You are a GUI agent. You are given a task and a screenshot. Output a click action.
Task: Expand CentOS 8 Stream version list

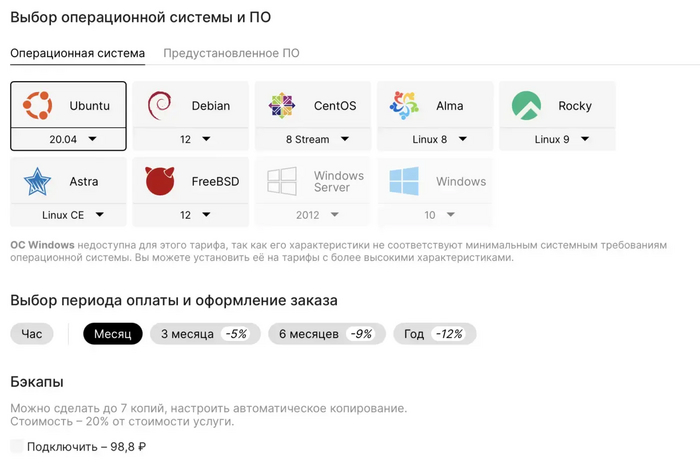313,139
